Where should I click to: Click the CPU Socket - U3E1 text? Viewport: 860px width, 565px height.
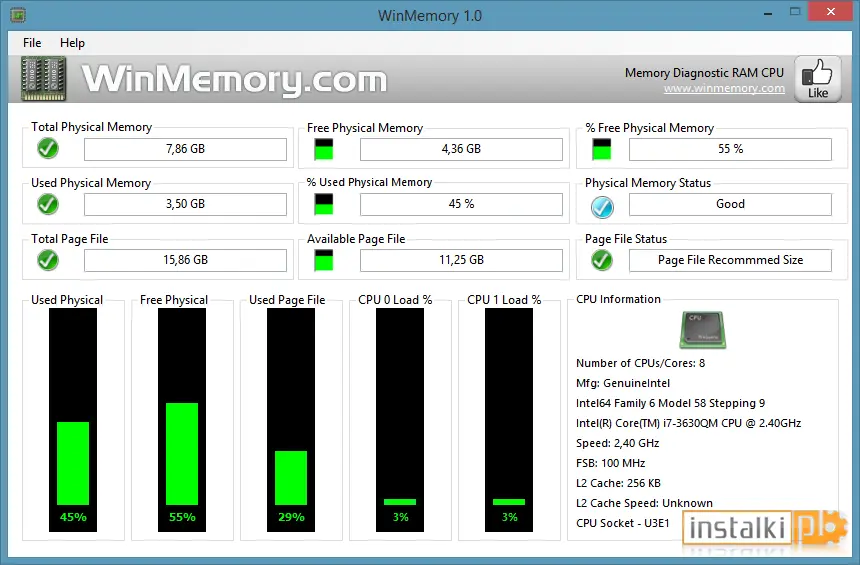click(x=623, y=523)
